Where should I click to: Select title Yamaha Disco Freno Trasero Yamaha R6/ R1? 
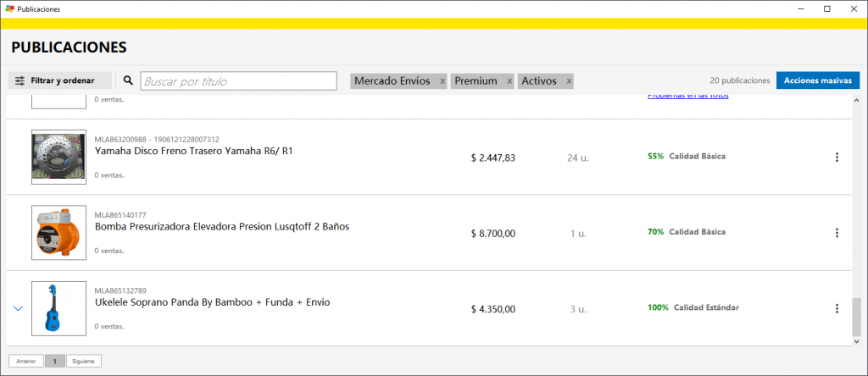pos(193,151)
